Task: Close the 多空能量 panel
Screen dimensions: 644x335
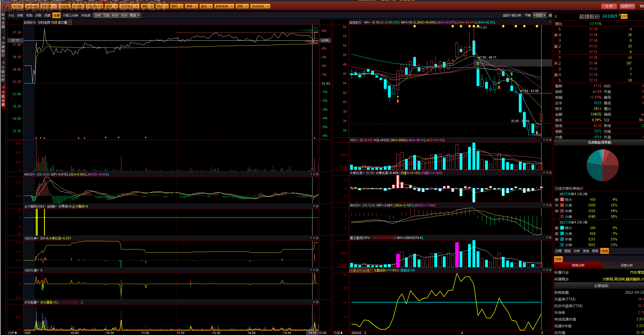Action: [317, 302]
